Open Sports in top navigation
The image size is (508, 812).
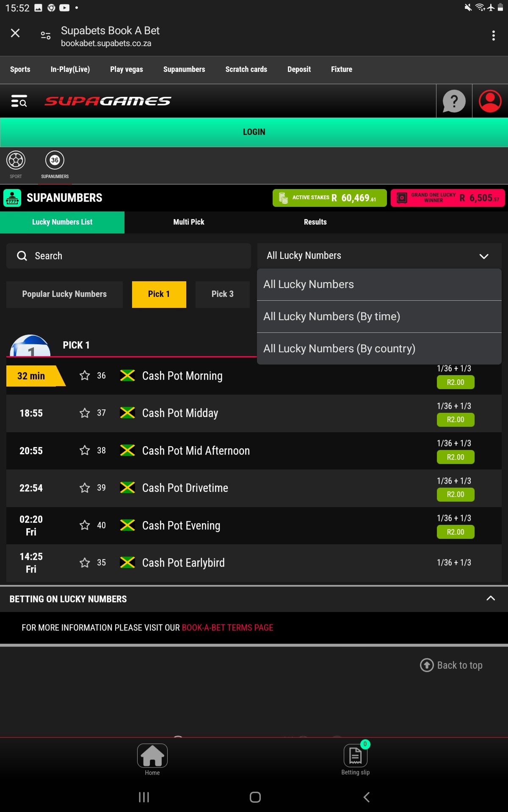(x=20, y=69)
